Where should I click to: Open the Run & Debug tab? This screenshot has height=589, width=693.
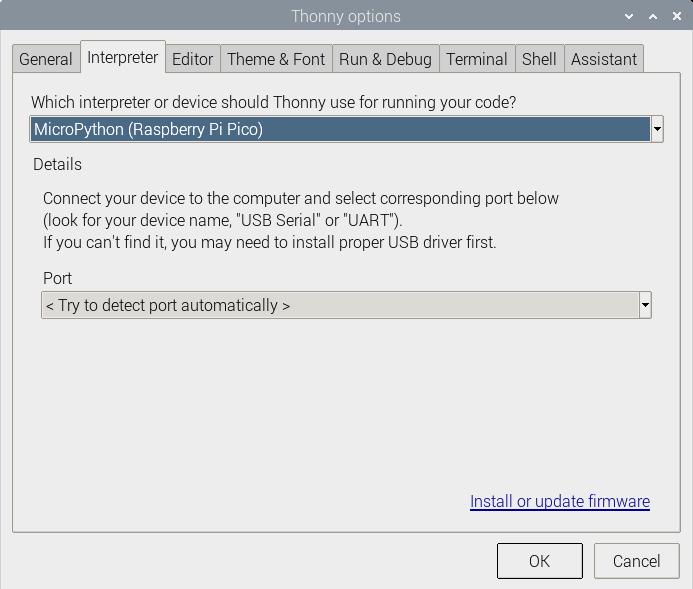pos(385,59)
